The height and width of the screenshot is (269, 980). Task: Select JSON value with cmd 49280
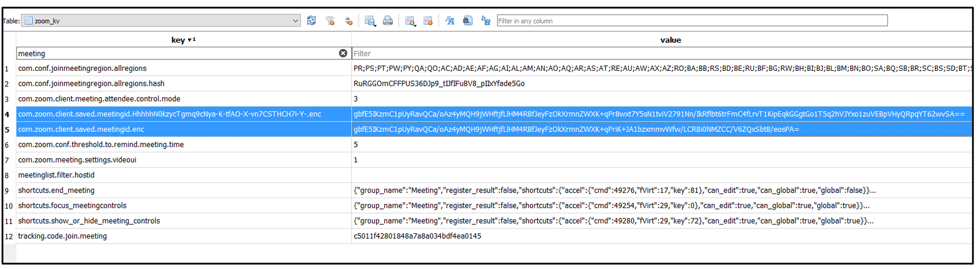(x=662, y=221)
